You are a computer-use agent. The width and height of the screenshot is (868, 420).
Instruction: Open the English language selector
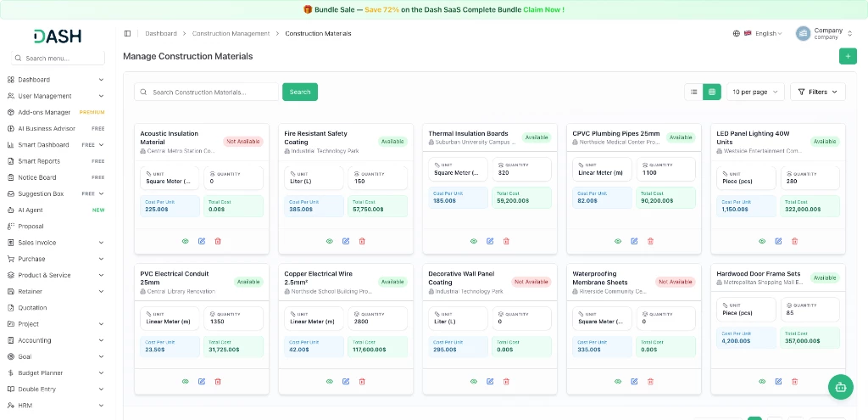tap(757, 34)
